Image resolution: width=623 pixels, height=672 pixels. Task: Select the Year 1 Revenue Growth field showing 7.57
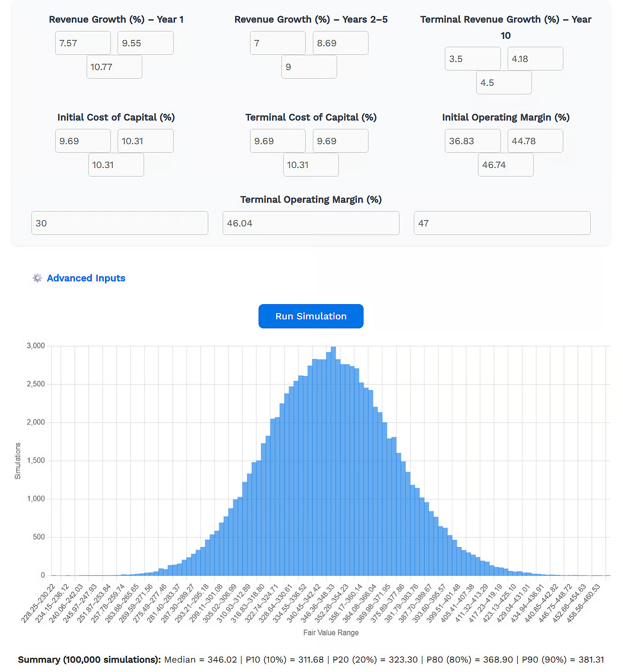83,43
